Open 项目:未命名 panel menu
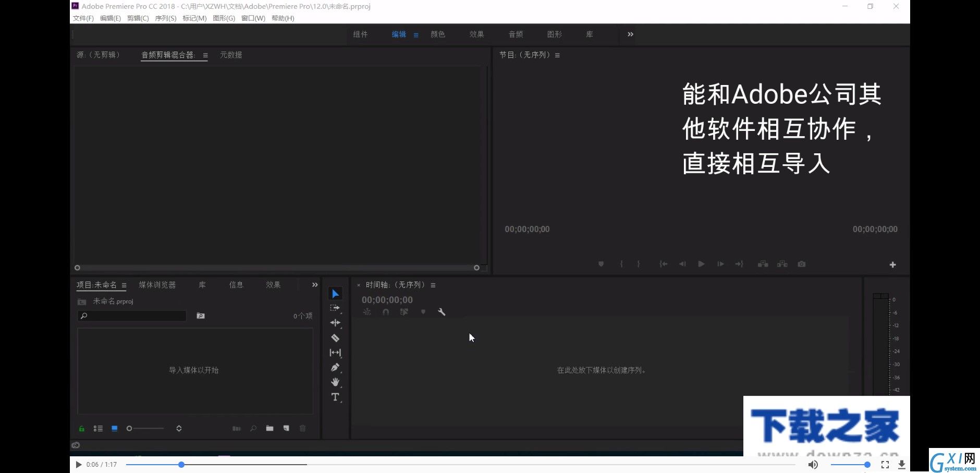Screen dimensions: 980x473 pos(124,285)
